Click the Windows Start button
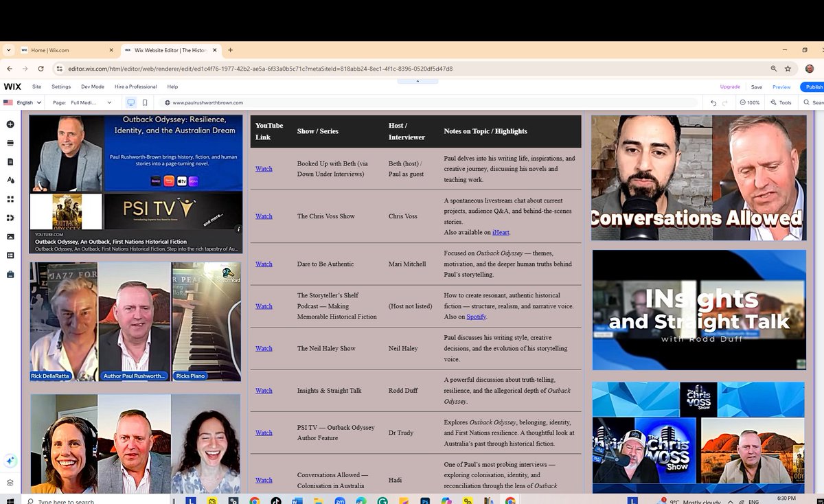This screenshot has width=824, height=504. point(9,501)
